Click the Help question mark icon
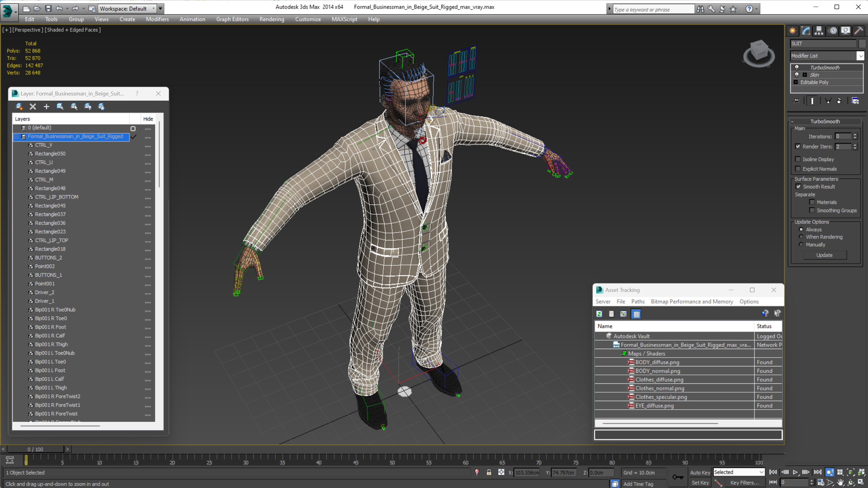Image resolution: width=868 pixels, height=488 pixels. [x=749, y=9]
